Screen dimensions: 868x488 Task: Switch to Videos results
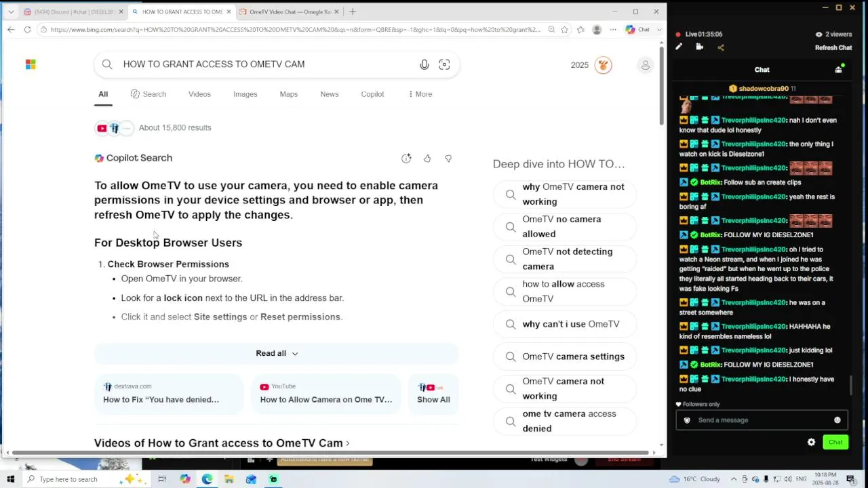(199, 94)
